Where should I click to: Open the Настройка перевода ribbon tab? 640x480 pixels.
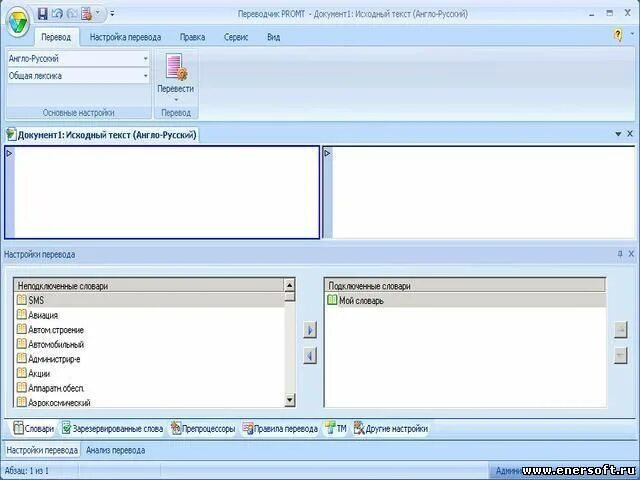tap(125, 37)
